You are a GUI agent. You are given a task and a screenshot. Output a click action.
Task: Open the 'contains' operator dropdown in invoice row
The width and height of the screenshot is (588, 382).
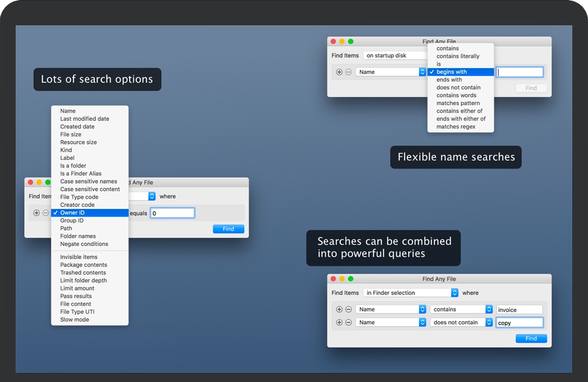[461, 309]
